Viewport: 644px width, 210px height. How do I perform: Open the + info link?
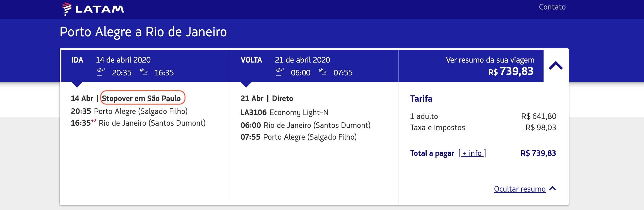coord(472,153)
